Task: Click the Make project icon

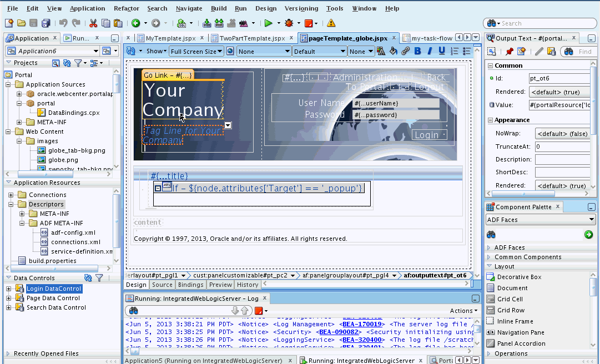Action: tap(206, 23)
